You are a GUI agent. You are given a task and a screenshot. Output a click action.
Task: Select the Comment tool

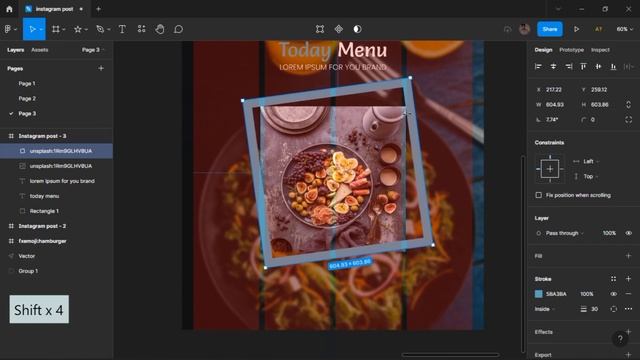pyautogui.click(x=178, y=29)
